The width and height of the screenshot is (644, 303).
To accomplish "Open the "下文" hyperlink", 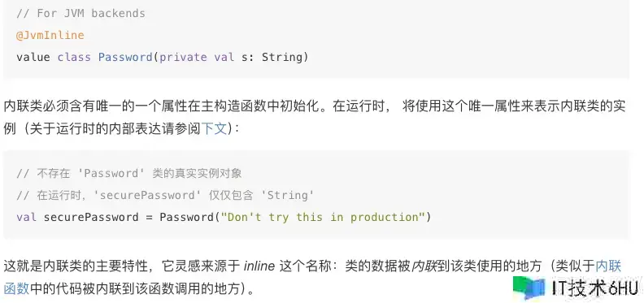I will 214,129.
